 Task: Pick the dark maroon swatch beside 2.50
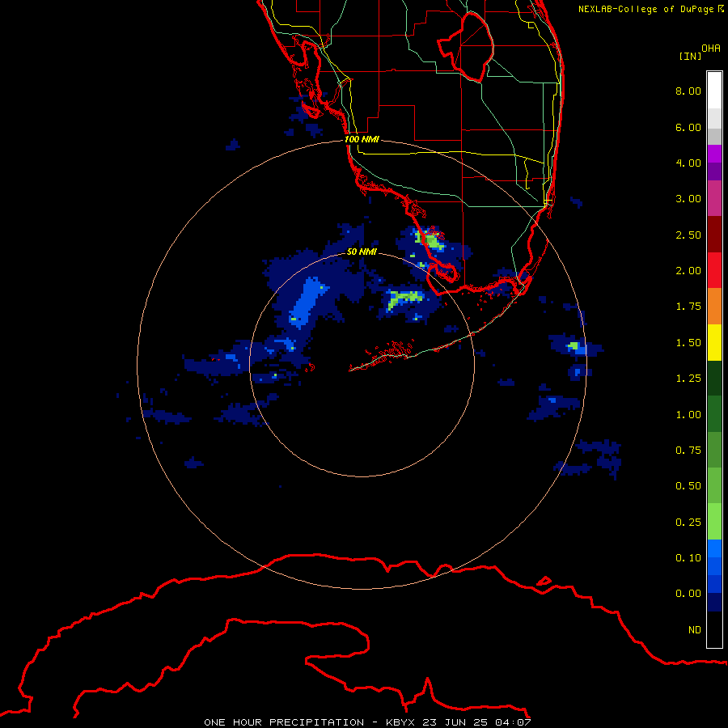[714, 235]
